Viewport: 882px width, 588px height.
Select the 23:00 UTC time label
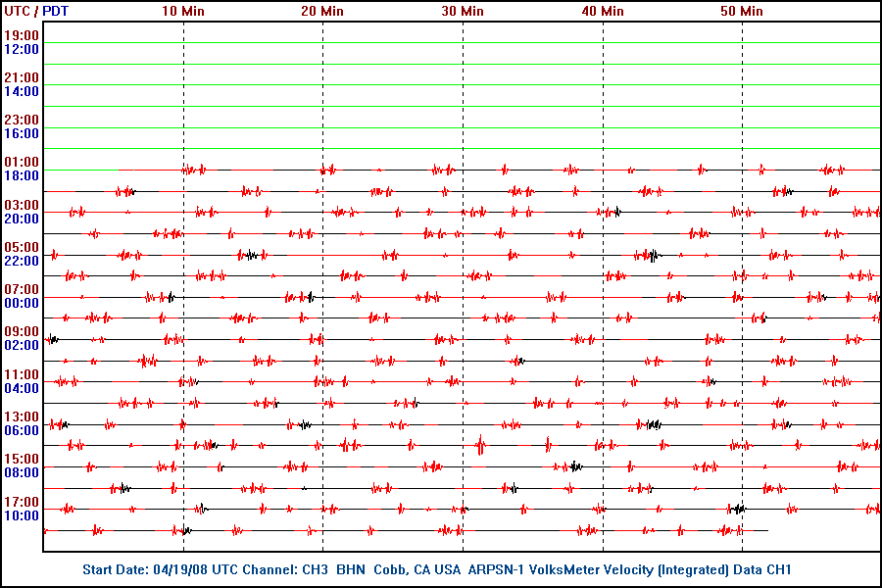click(22, 120)
